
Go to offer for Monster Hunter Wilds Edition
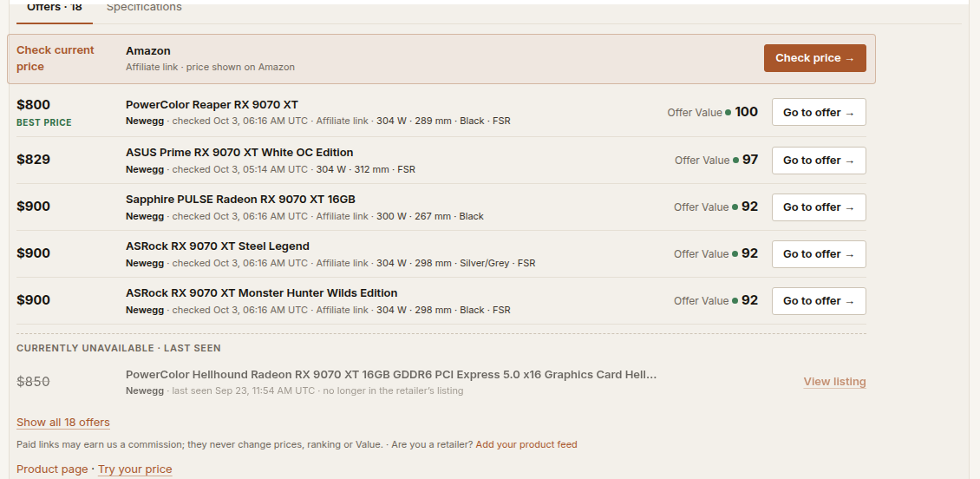pos(819,301)
